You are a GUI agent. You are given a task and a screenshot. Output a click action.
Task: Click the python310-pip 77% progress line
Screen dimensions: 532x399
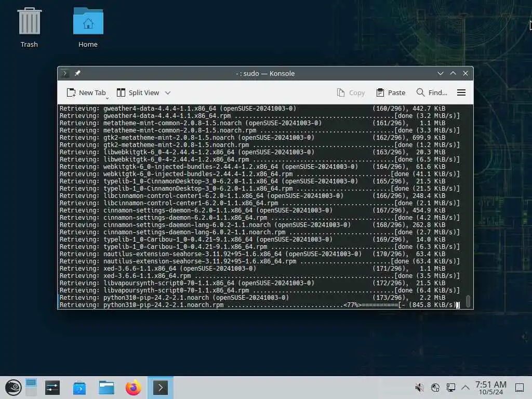coord(260,304)
